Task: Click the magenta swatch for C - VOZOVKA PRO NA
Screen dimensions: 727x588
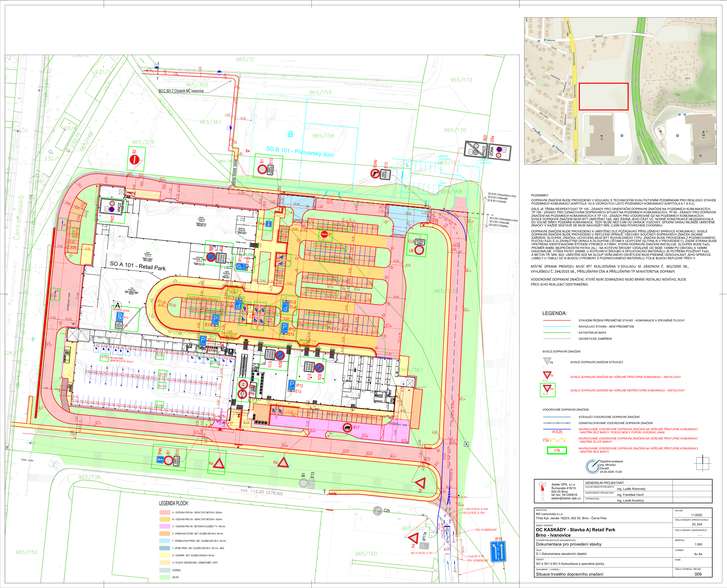Action: [x=165, y=526]
